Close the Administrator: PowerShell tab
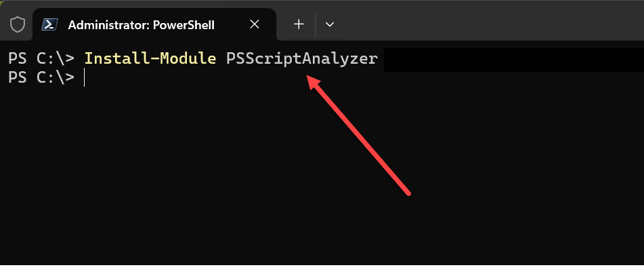The image size is (644, 274). pos(255,24)
